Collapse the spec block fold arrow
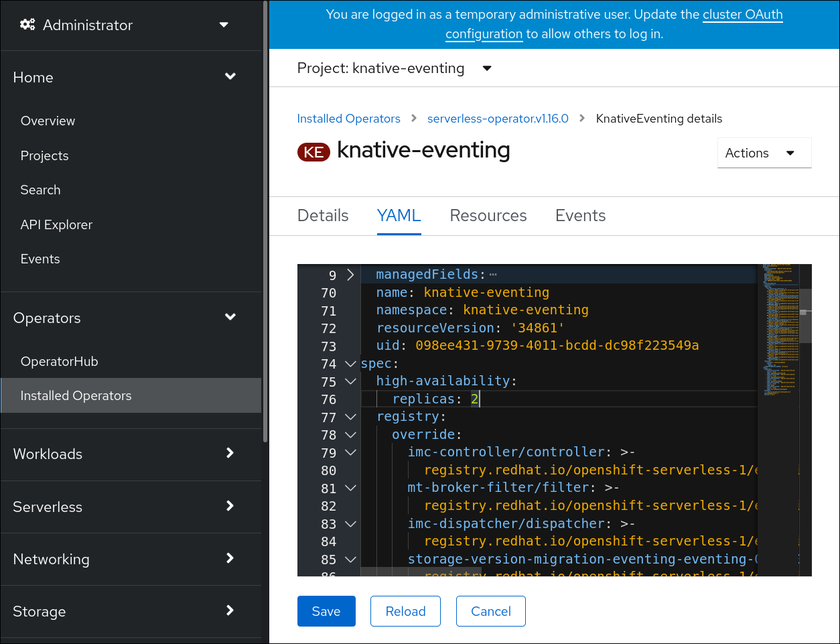Image resolution: width=840 pixels, height=644 pixels. pos(350,364)
